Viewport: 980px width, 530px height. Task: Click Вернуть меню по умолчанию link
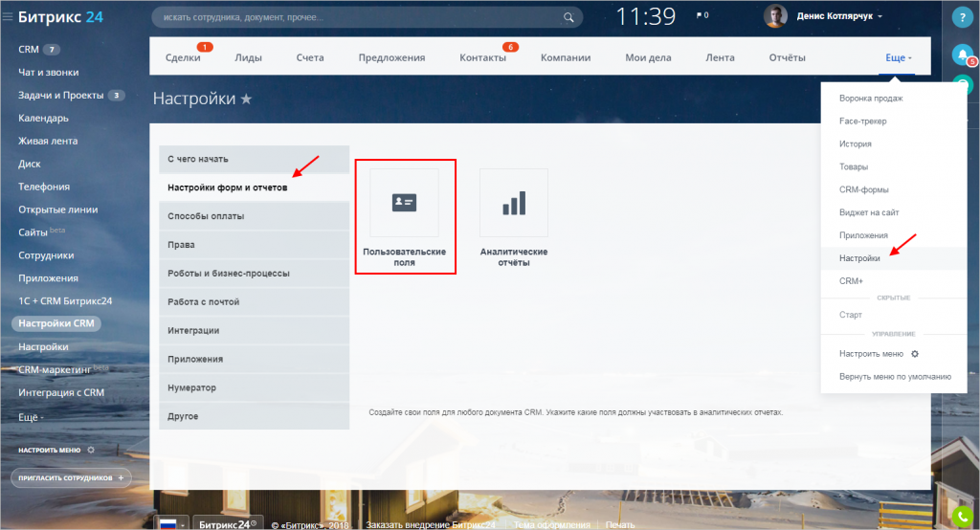(x=895, y=377)
